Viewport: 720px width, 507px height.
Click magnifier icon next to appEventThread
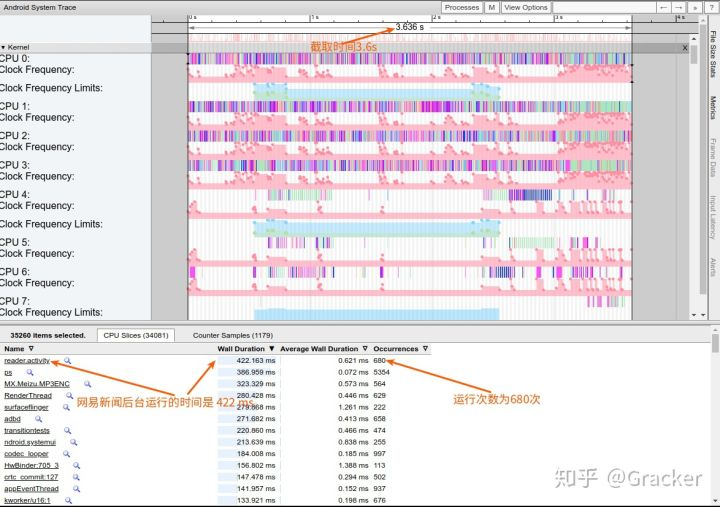click(x=76, y=489)
